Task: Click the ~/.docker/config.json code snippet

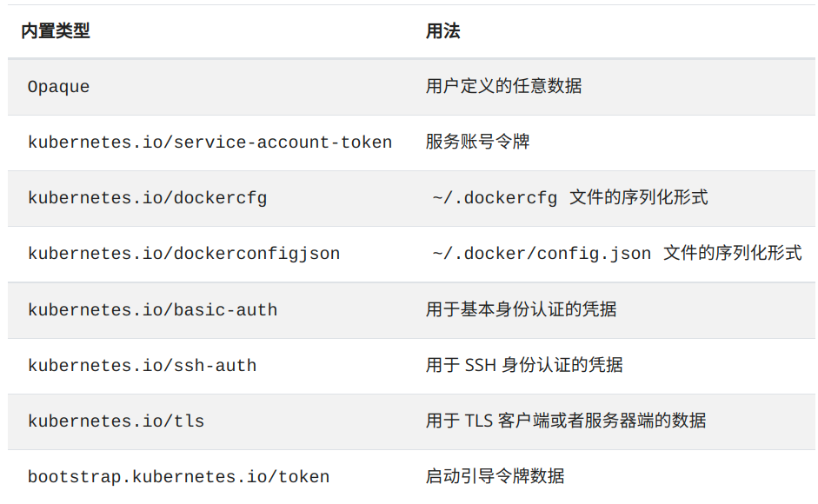Action: [542, 254]
